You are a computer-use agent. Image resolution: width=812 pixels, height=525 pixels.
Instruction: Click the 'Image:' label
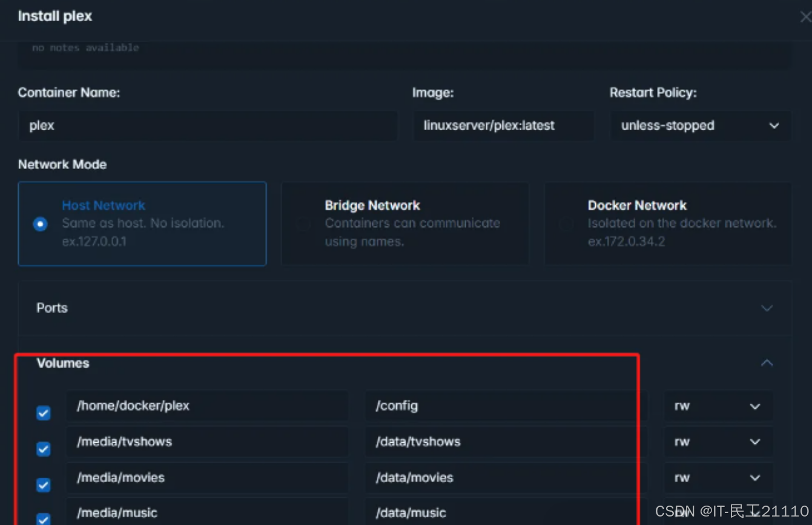tap(433, 93)
